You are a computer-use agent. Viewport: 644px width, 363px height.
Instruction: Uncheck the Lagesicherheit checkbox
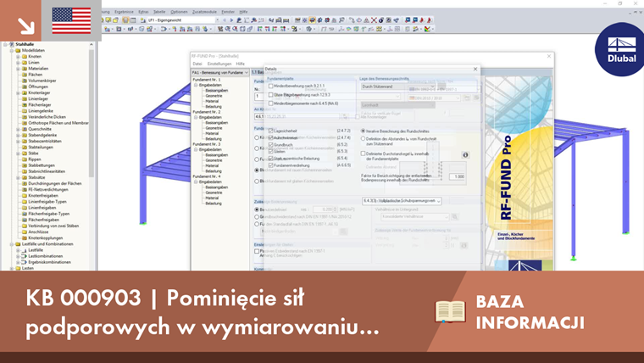coord(270,131)
